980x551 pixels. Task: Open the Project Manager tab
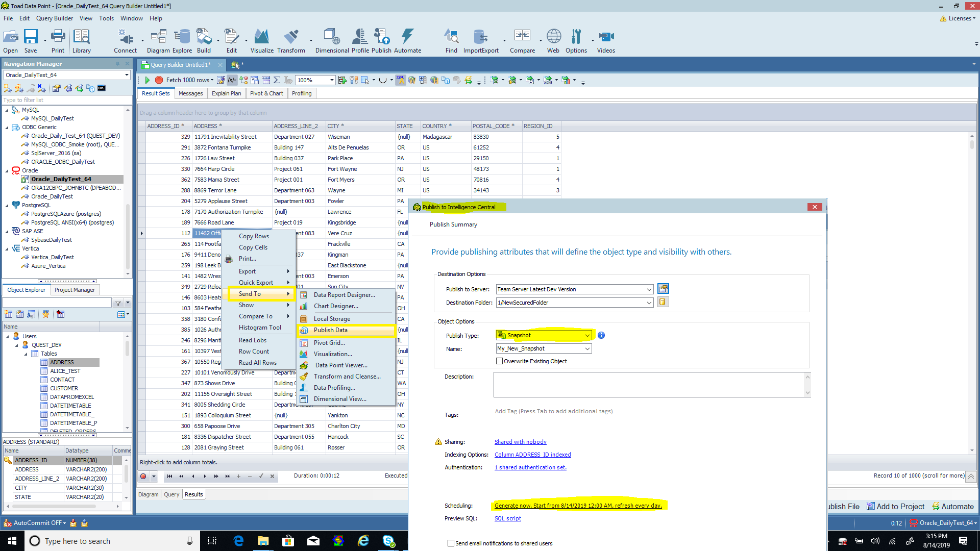pos(75,290)
